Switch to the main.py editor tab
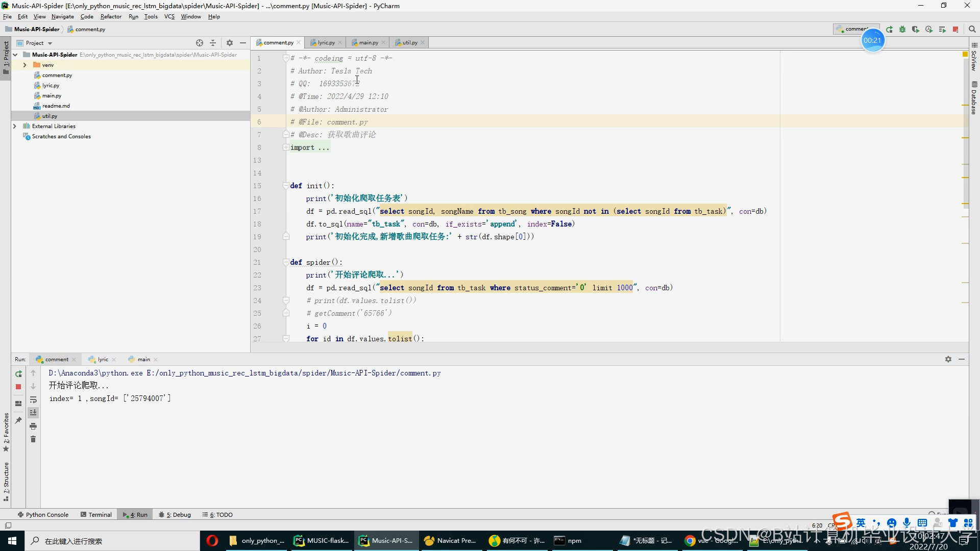The height and width of the screenshot is (551, 980). click(368, 42)
